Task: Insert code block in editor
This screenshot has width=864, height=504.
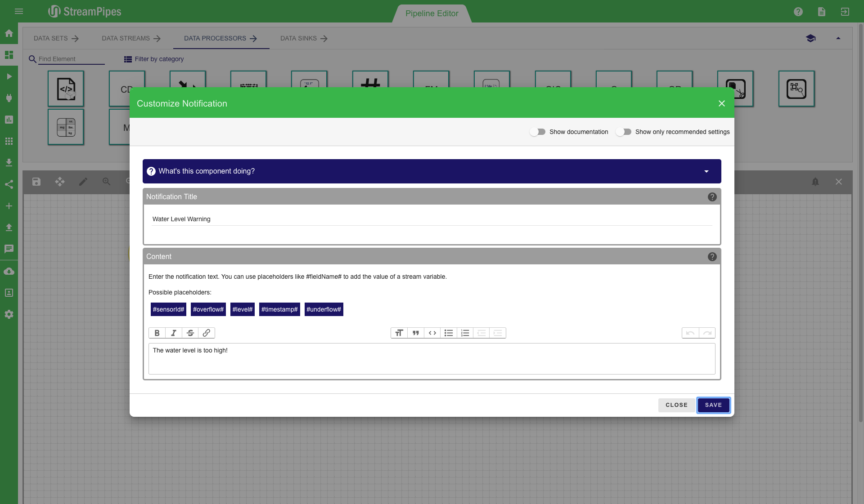Action: point(432,333)
